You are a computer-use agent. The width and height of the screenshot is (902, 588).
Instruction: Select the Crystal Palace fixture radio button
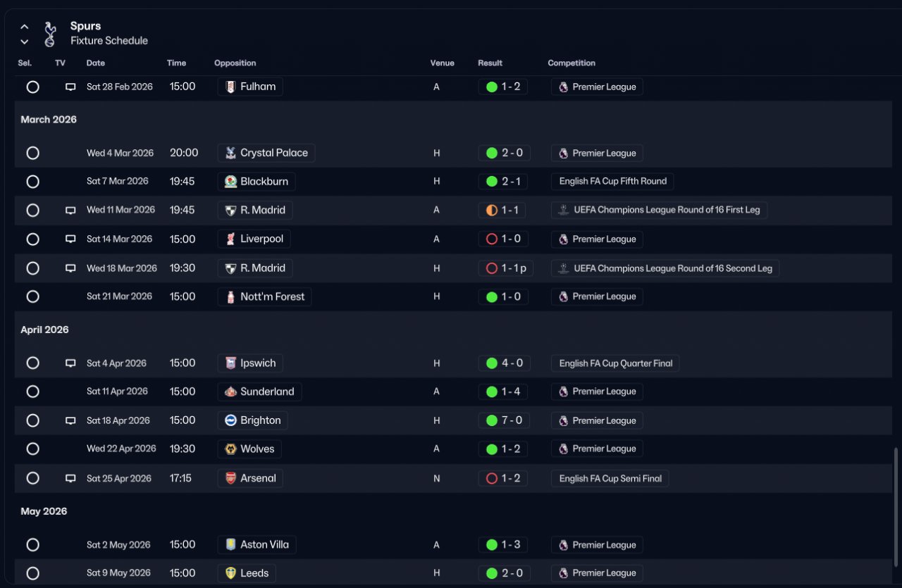pyautogui.click(x=32, y=153)
